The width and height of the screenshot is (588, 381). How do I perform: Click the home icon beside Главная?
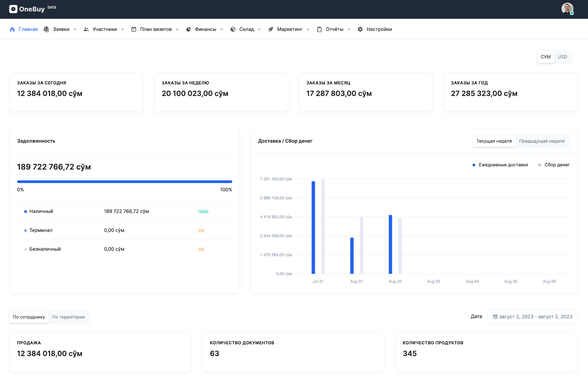click(12, 29)
